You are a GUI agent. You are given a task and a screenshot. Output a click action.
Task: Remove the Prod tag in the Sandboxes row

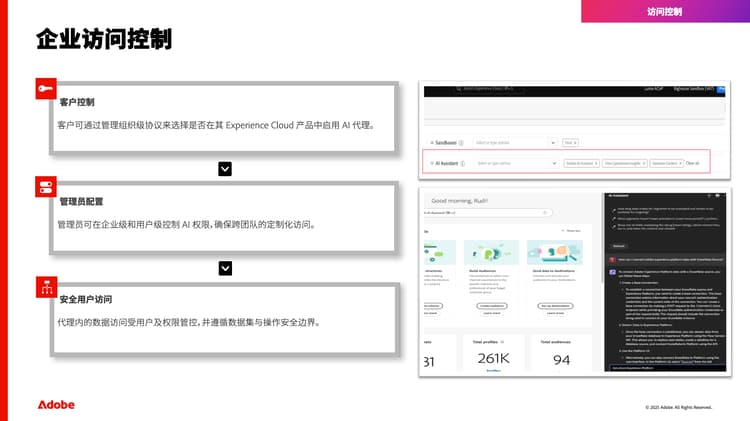tap(575, 143)
